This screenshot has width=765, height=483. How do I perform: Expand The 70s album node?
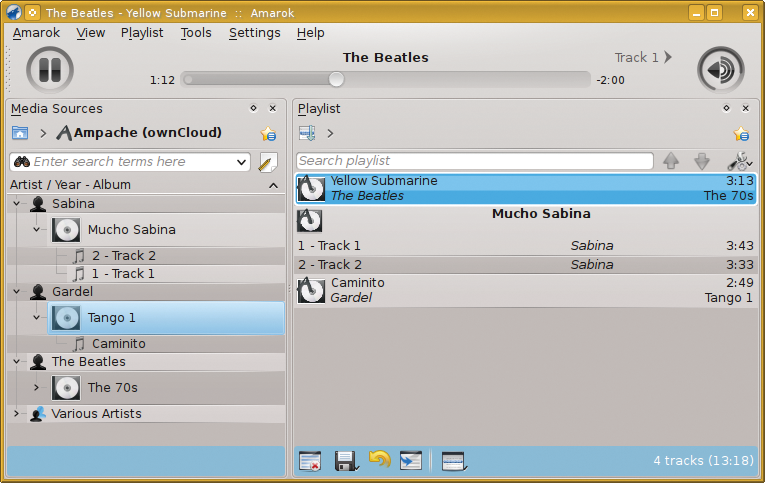(x=37, y=388)
